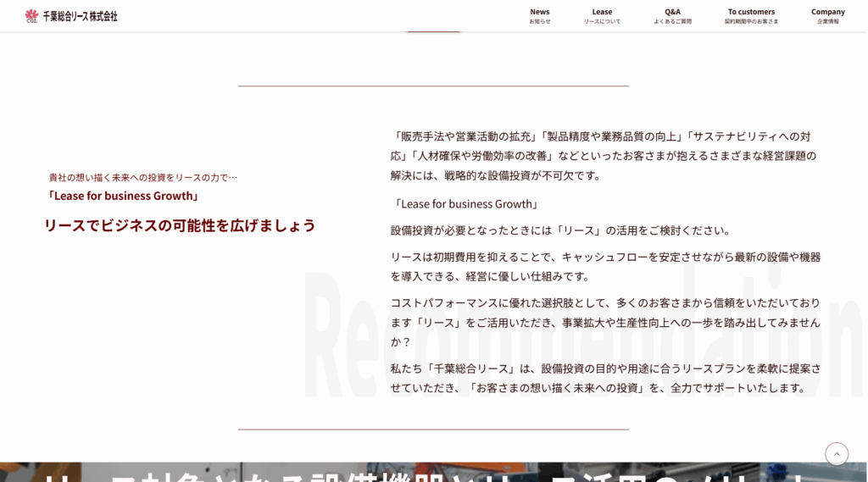The height and width of the screenshot is (482, 868).
Task: Click the paragraph starting 「販売手法や営業活動の拡充」
Action: (x=604, y=156)
